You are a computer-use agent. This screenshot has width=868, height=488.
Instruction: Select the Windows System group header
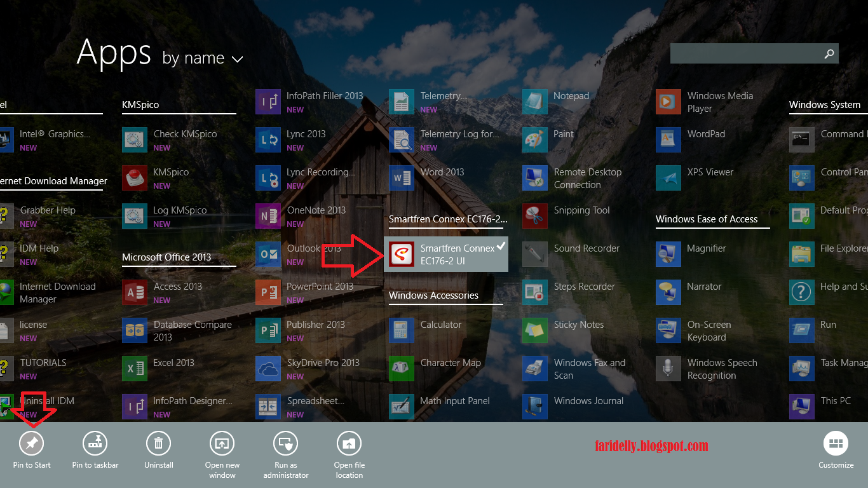pos(825,105)
